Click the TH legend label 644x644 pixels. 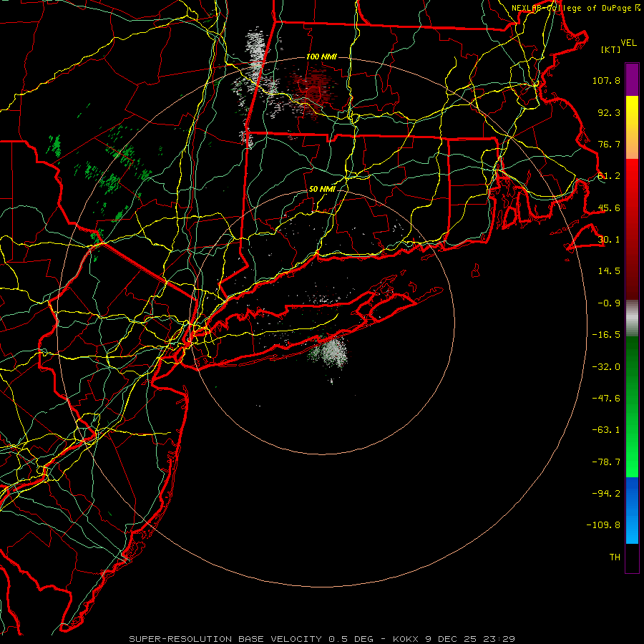615,557
